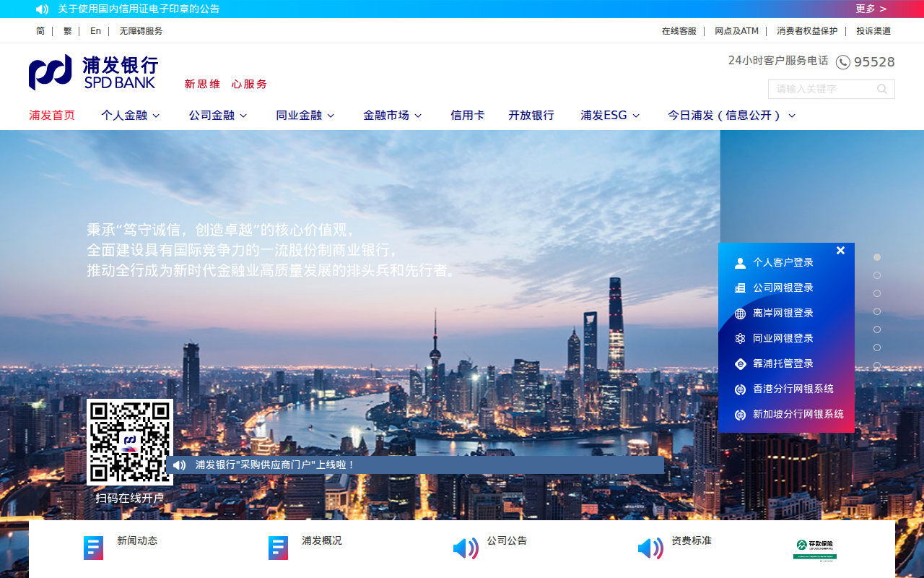Select the sixth carousel dot

click(x=877, y=348)
